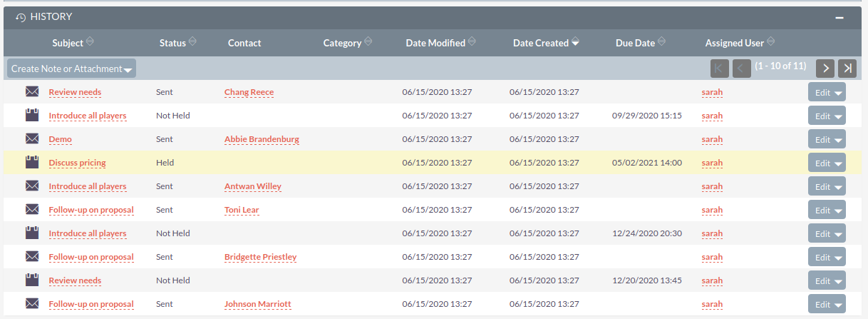Click the previous page arrow button
The image size is (868, 319).
click(x=742, y=68)
